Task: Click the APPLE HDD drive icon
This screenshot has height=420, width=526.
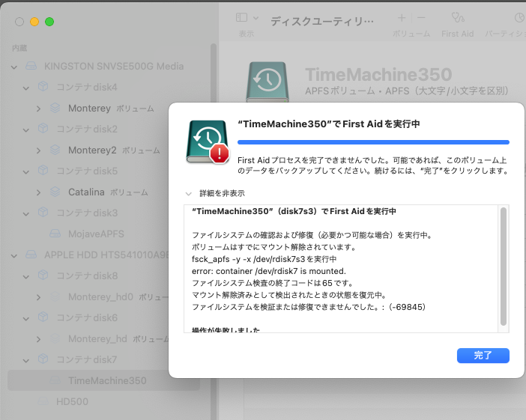Action: click(x=31, y=254)
